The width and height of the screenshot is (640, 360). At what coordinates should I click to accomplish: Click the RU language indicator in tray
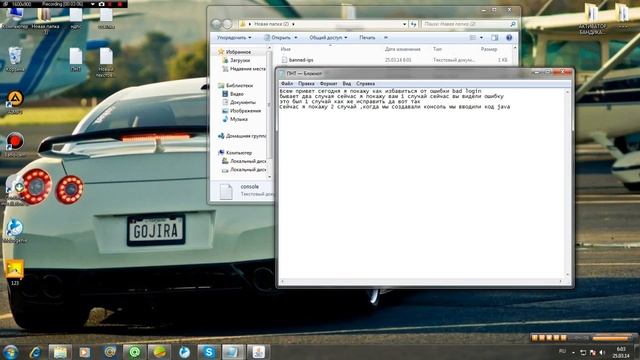point(562,351)
